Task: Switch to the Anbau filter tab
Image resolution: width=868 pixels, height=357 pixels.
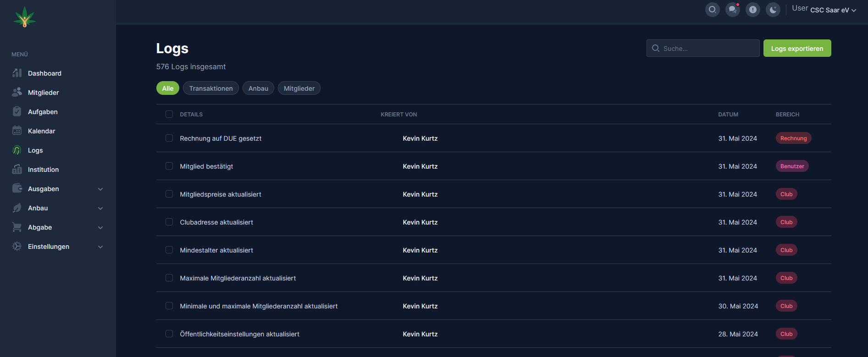Action: pos(258,88)
